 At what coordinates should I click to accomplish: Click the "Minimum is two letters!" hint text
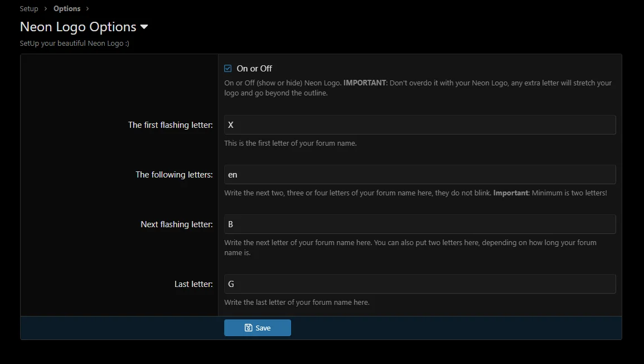(x=569, y=193)
